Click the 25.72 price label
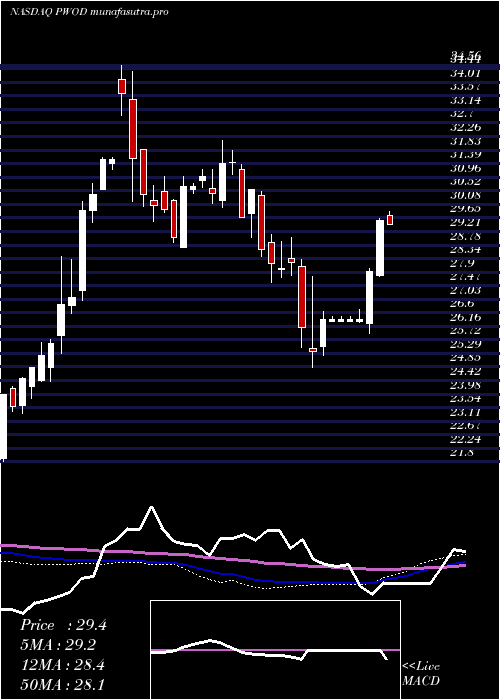This screenshot has height=700, width=500. pos(465,331)
